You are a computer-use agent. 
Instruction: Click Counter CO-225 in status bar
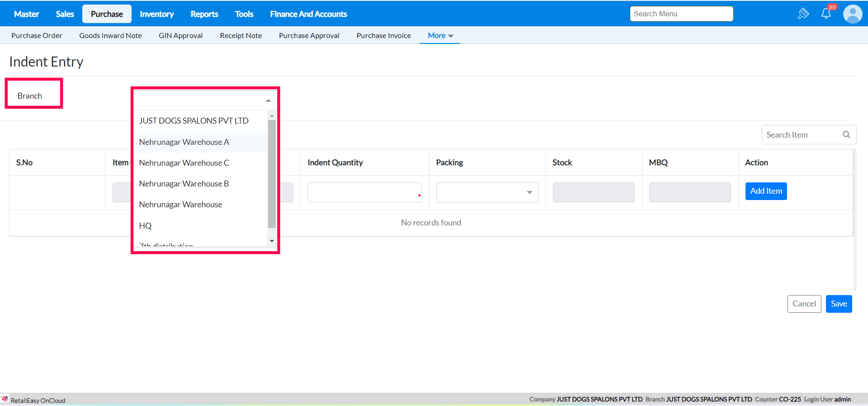tap(778, 399)
